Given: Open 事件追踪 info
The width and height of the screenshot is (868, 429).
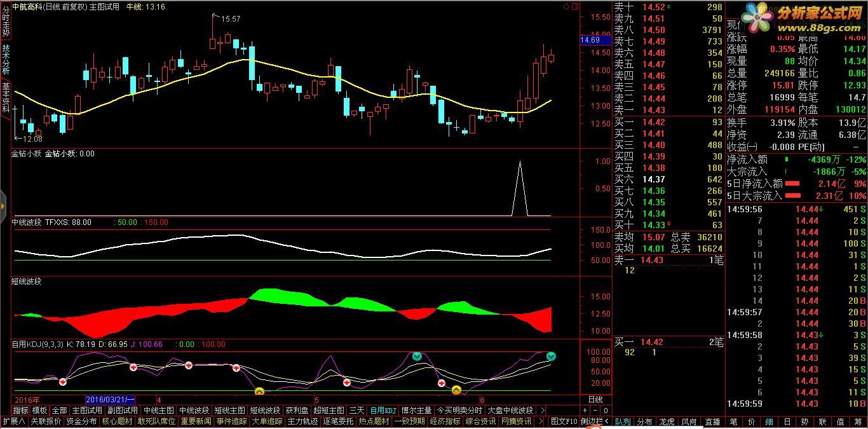Looking at the screenshot, I should click(x=231, y=421).
